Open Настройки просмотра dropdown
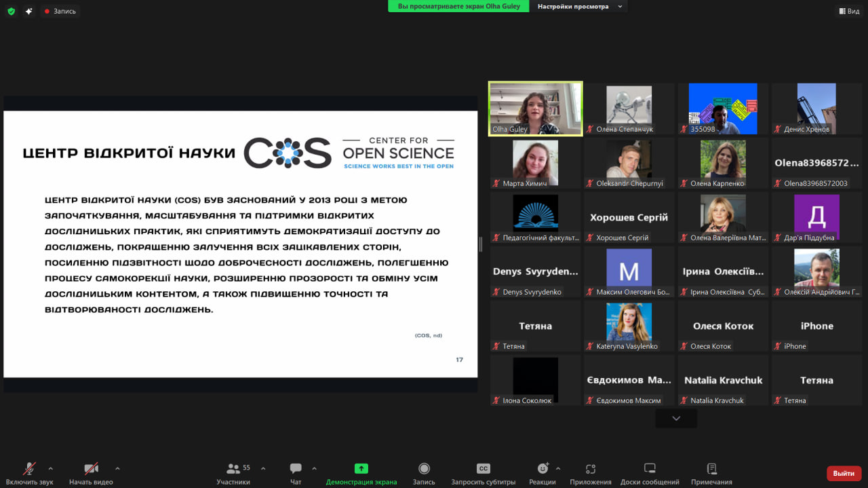This screenshot has height=488, width=868. coord(580,6)
